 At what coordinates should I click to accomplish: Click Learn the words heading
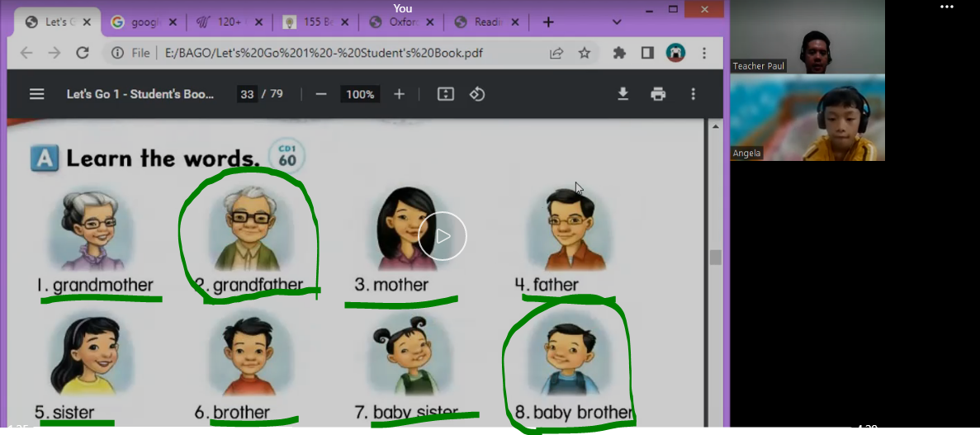pos(163,158)
